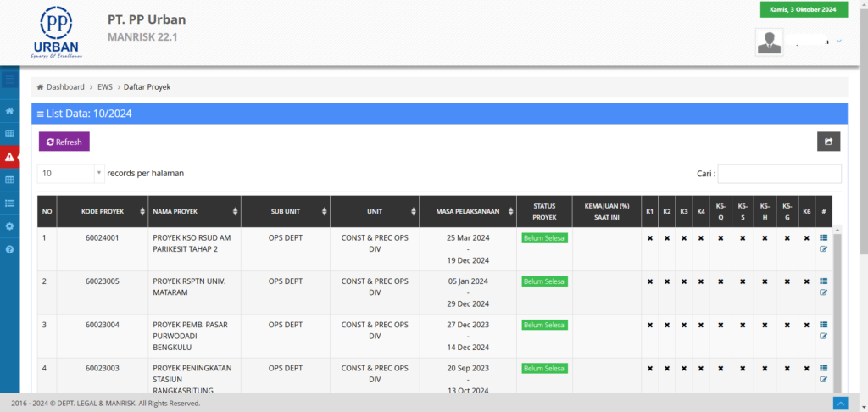The height and width of the screenshot is (412, 868).
Task: Click the home icon in the sidebar
Action: click(x=9, y=111)
